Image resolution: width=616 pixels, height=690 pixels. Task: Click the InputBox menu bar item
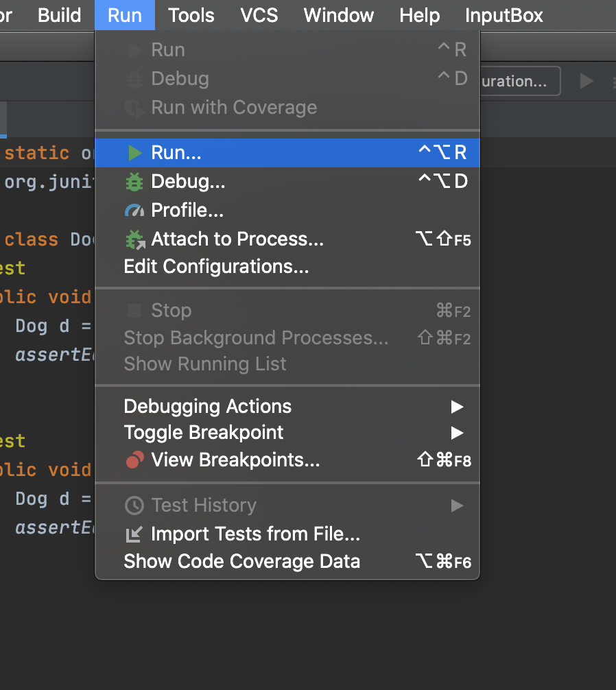coord(504,15)
